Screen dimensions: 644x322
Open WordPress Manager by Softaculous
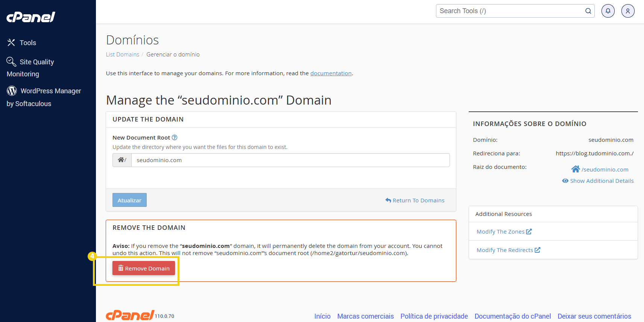44,97
